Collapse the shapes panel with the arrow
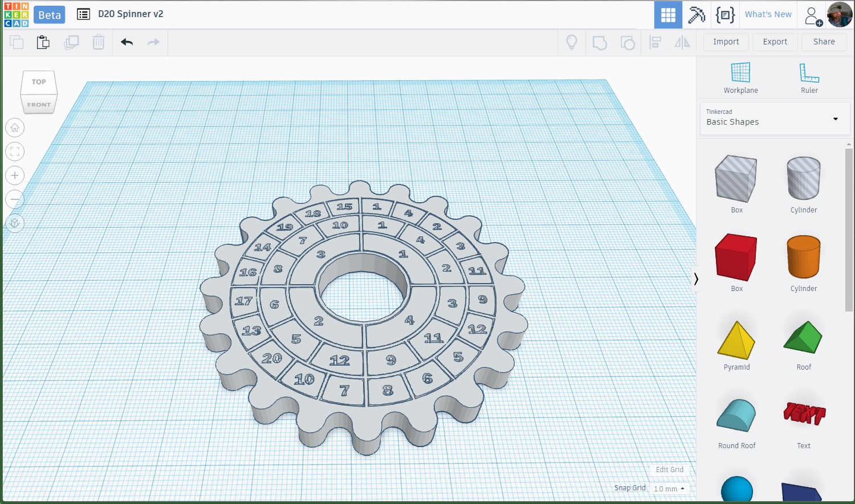 click(695, 278)
